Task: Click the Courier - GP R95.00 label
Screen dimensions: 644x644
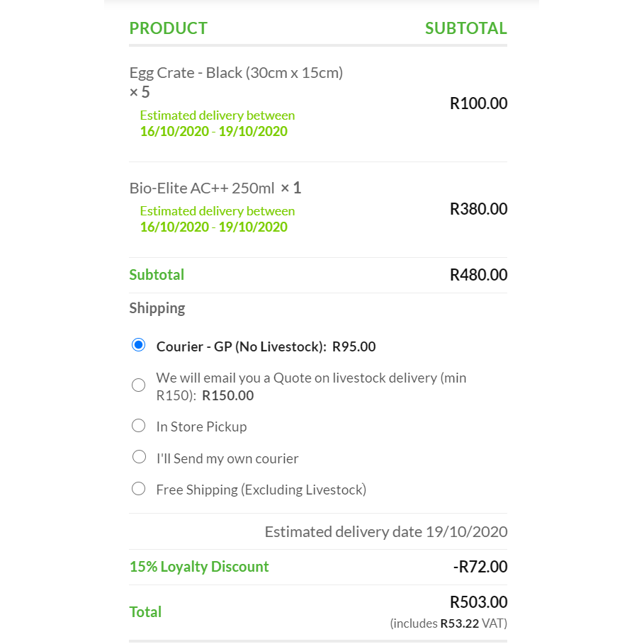Action: 266,346
